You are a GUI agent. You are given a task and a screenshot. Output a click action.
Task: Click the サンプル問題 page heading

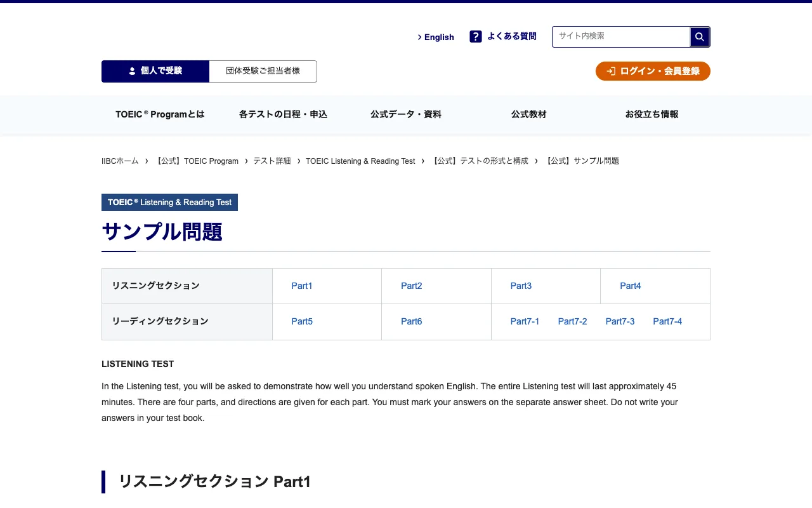162,232
